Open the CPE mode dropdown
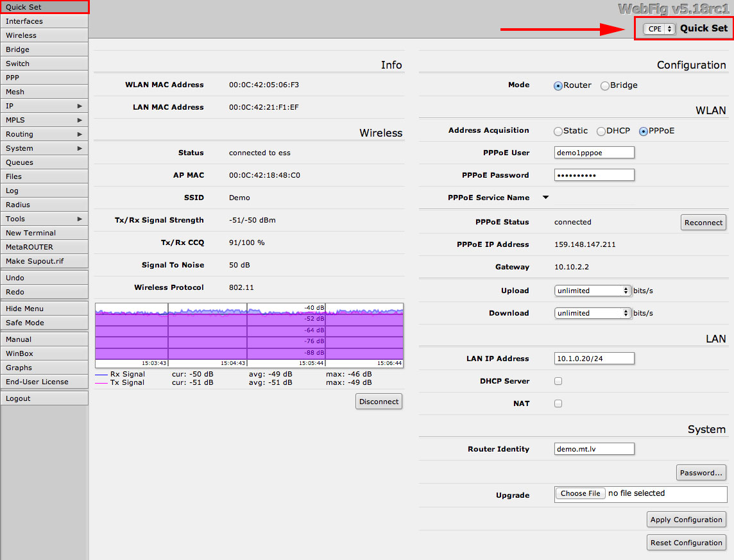 pyautogui.click(x=659, y=29)
